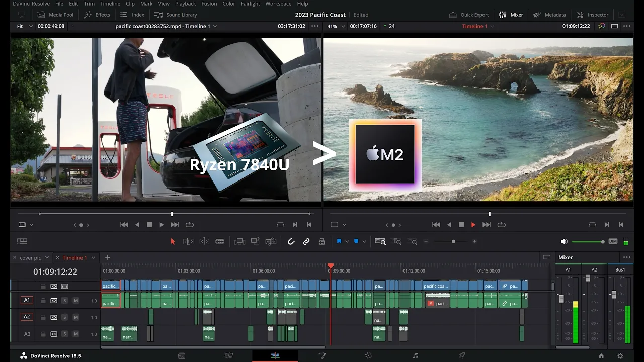Open the Fairlight menu
The image size is (644, 362).
250,4
